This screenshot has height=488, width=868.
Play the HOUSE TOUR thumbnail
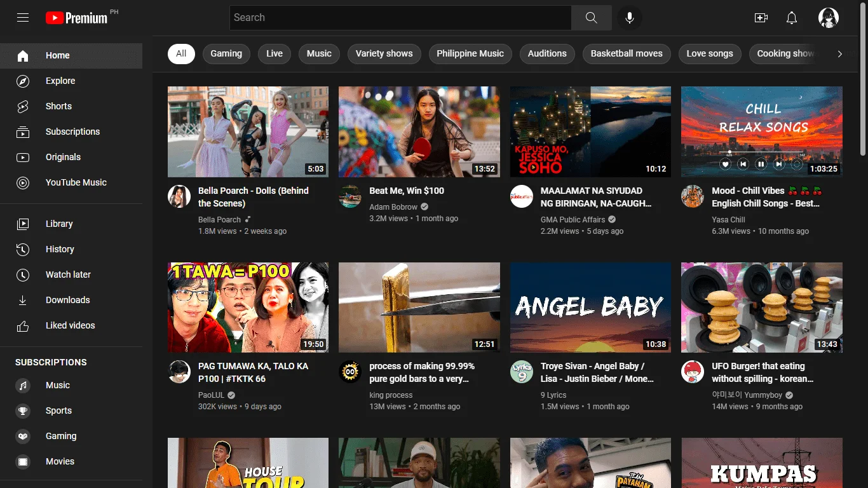248,463
